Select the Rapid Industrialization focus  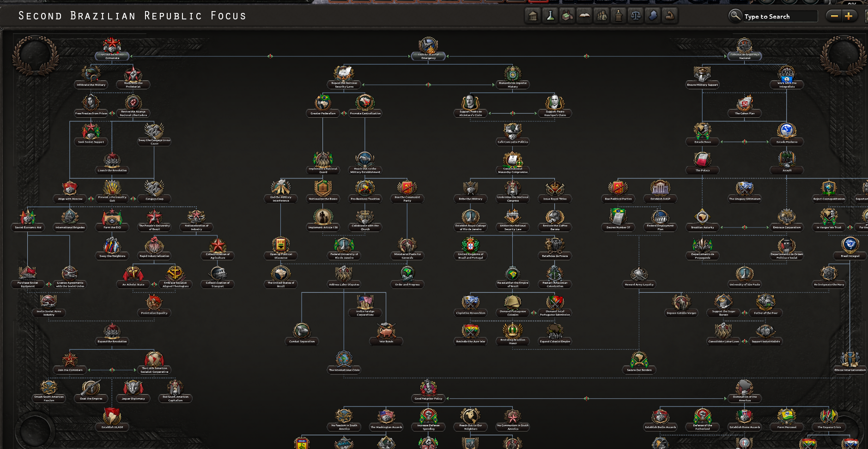154,248
